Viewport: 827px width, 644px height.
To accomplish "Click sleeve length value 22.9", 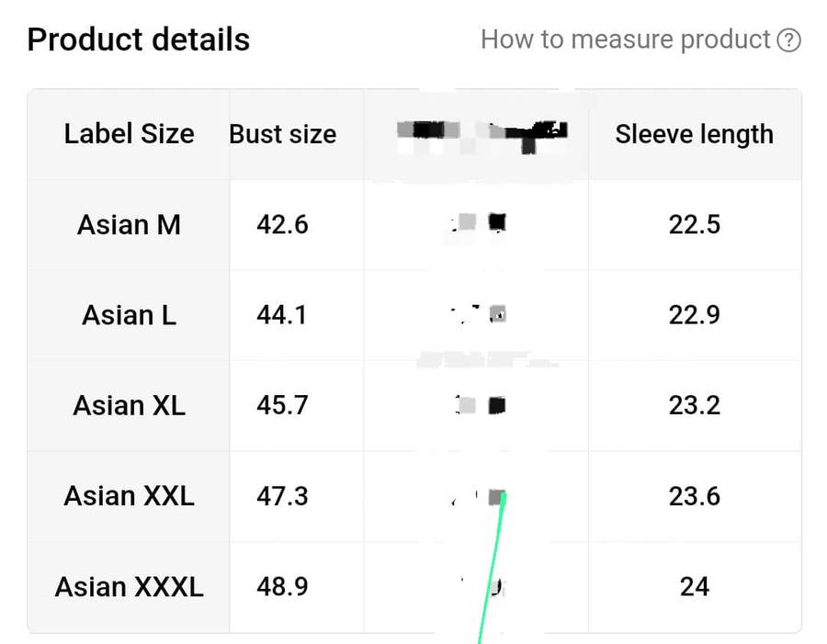I will [694, 315].
